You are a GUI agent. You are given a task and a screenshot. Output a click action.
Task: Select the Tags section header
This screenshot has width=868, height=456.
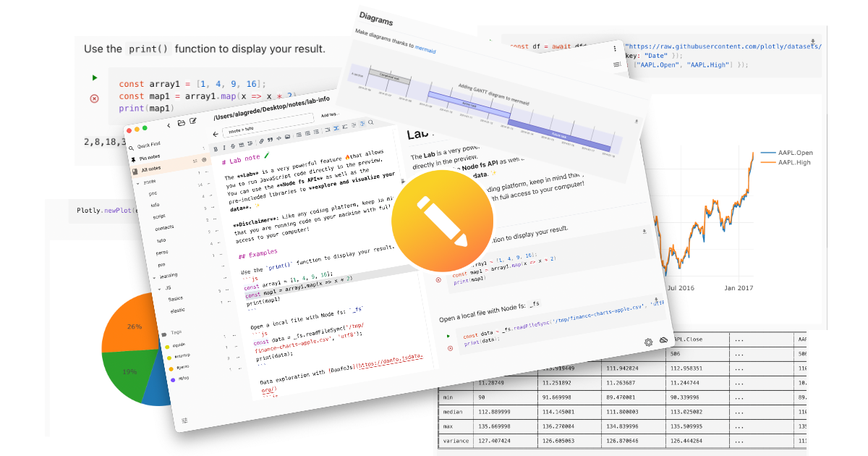click(x=171, y=333)
